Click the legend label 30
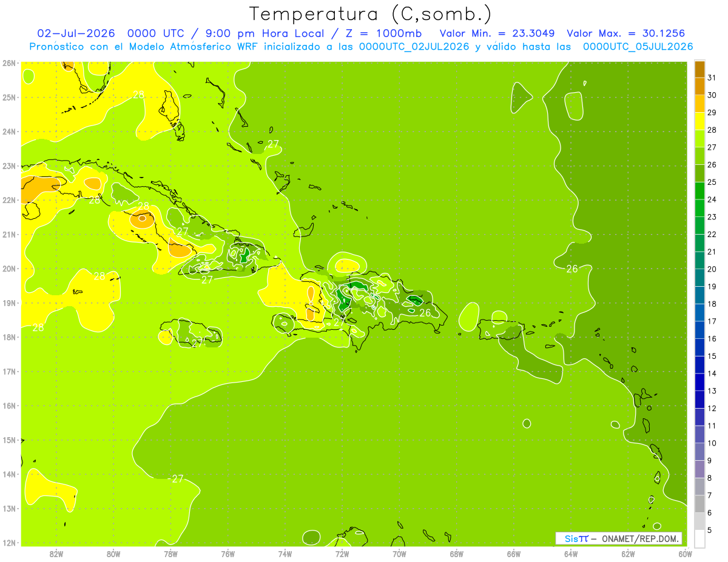The width and height of the screenshot is (728, 562). 712,95
